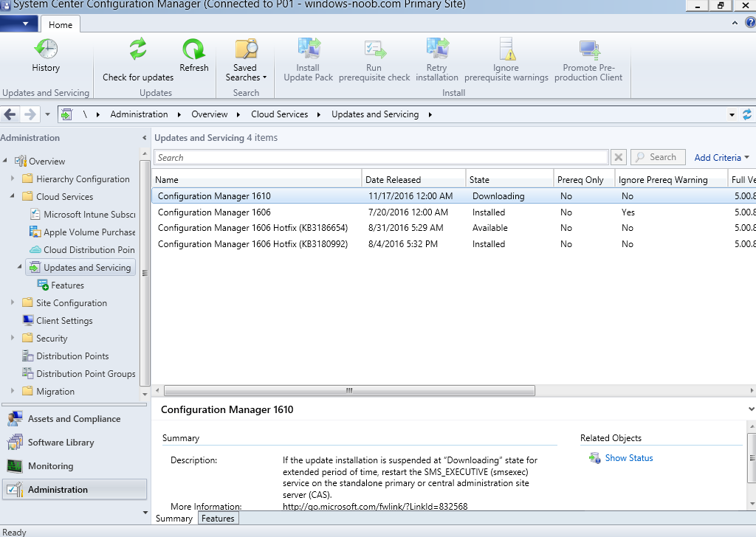This screenshot has width=756, height=537.
Task: Click Updates and Servicing breadcrumb
Action: (x=374, y=114)
